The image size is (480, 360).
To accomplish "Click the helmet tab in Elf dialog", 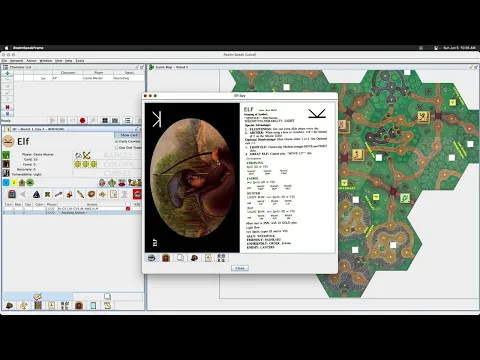I will click(194, 258).
